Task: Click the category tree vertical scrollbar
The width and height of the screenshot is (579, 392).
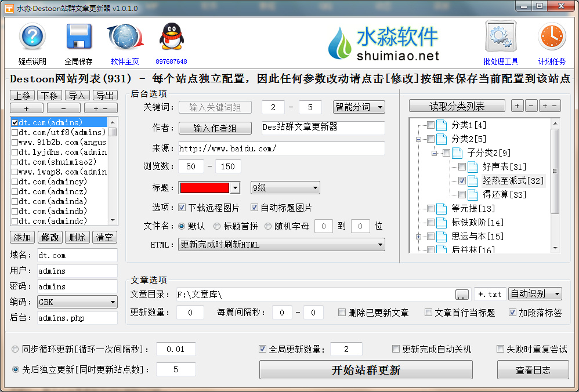Action: coord(555,186)
